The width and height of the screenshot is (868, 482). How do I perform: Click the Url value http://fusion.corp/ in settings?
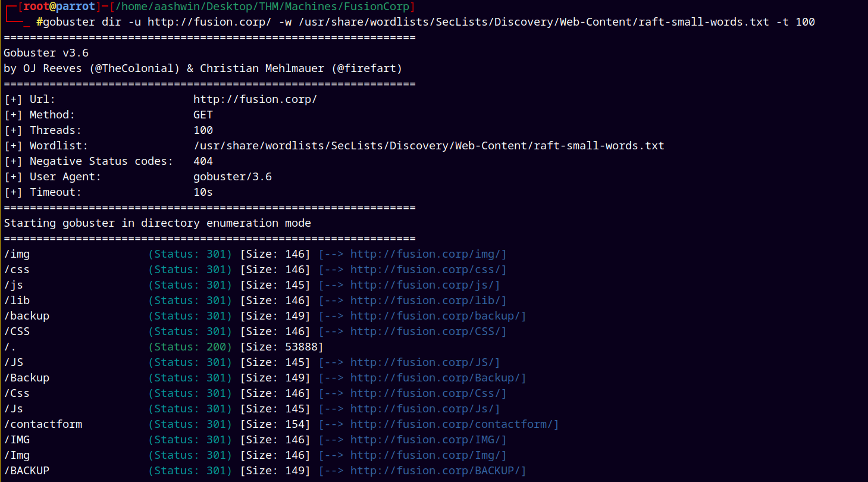(255, 99)
